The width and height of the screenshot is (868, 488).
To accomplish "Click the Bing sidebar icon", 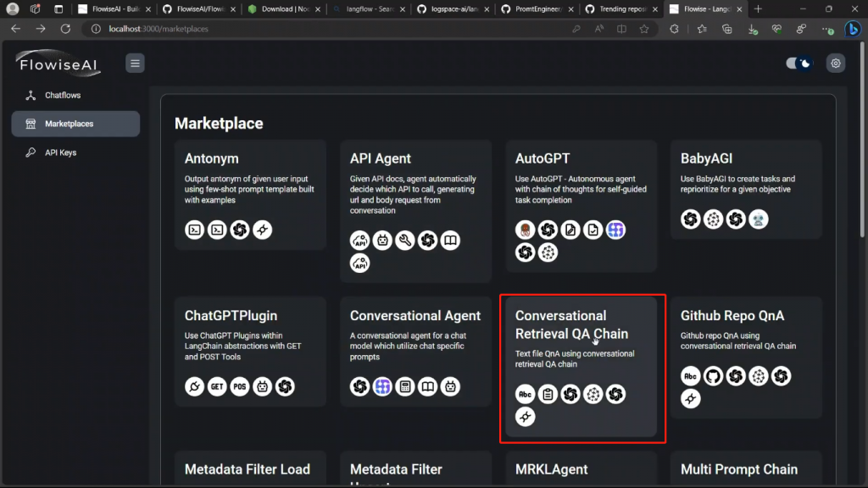I will [x=853, y=29].
